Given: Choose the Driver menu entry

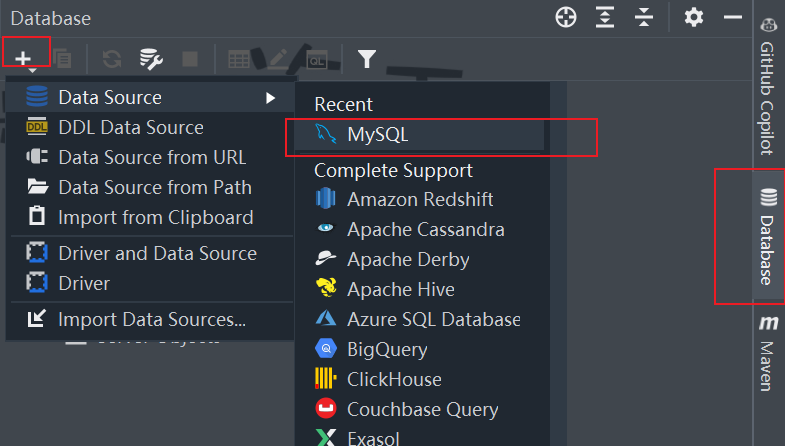Looking at the screenshot, I should (150, 283).
